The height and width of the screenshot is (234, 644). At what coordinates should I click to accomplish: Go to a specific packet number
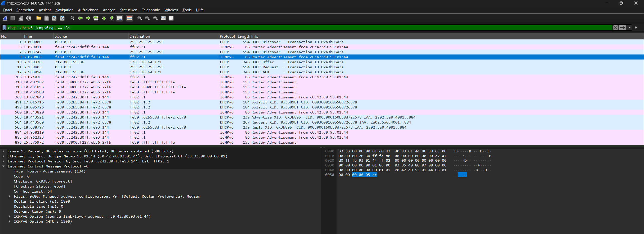tap(96, 18)
